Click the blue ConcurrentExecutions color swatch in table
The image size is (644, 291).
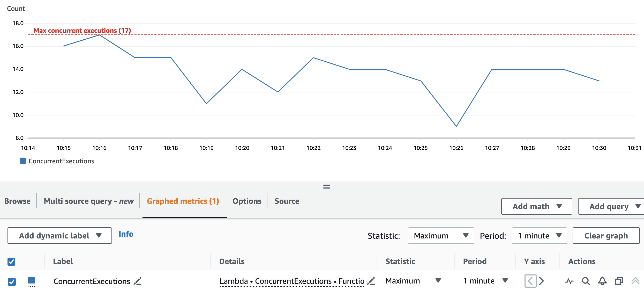[31, 280]
